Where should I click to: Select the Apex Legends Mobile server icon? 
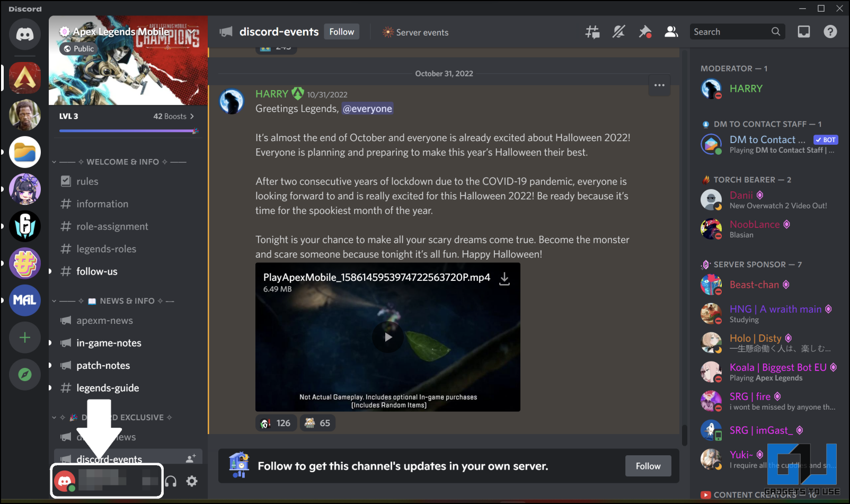(25, 78)
